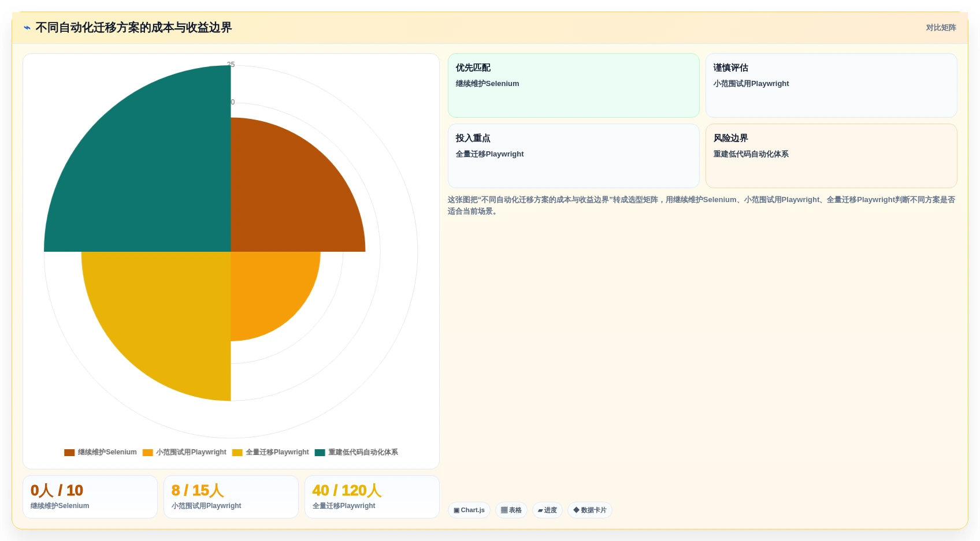Click the 重建低代码自动化体系 text in 风险边界 card
980x541 pixels.
pyautogui.click(x=751, y=154)
